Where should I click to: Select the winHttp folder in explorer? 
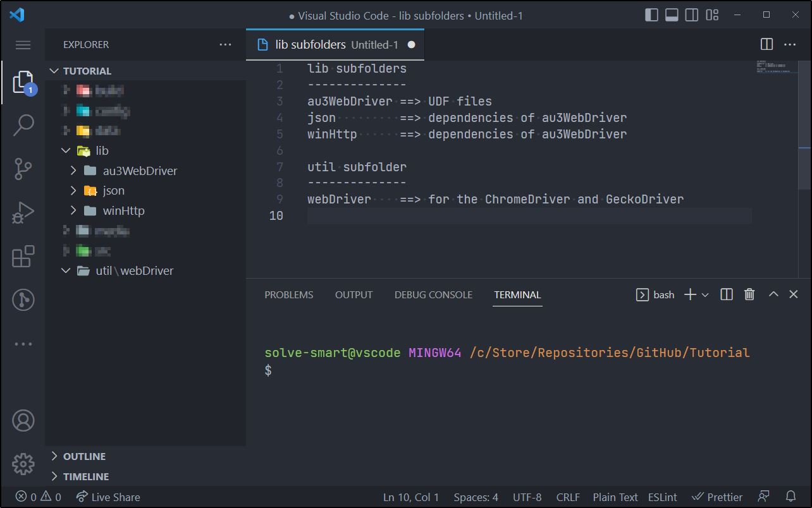pos(123,210)
